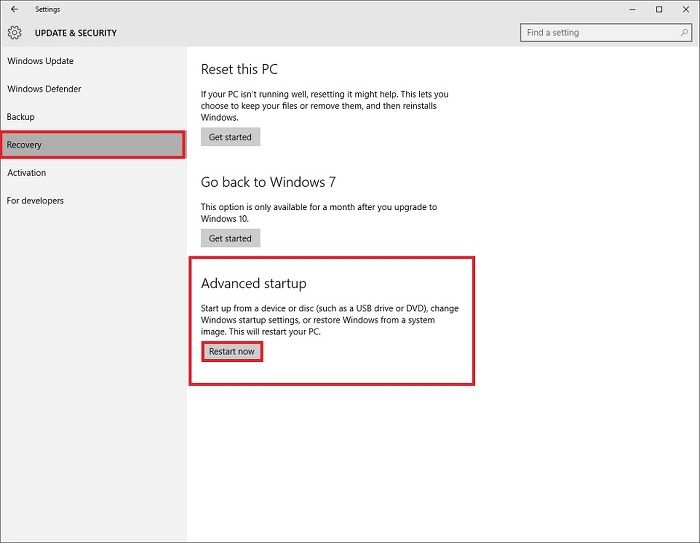Click the Go back to Windows 7 heading
The width and height of the screenshot is (700, 543).
tap(268, 182)
